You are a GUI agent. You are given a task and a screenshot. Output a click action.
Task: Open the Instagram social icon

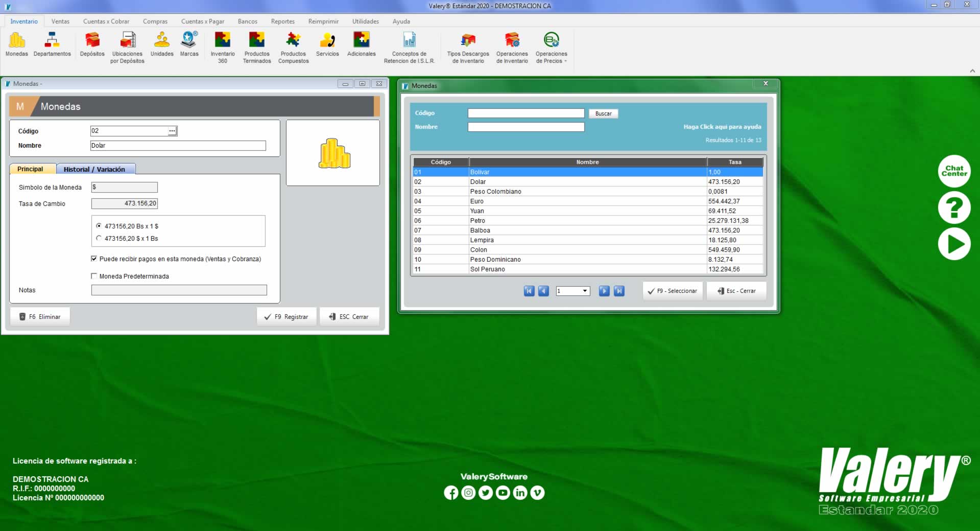coord(468,493)
